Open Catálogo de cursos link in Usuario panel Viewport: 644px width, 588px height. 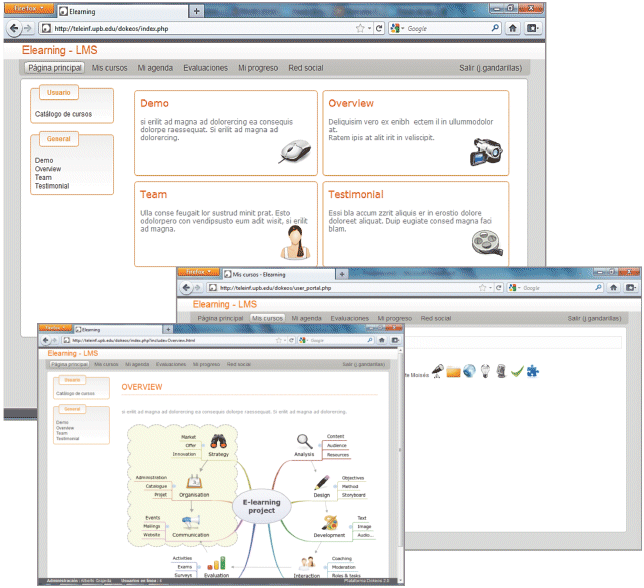point(63,114)
